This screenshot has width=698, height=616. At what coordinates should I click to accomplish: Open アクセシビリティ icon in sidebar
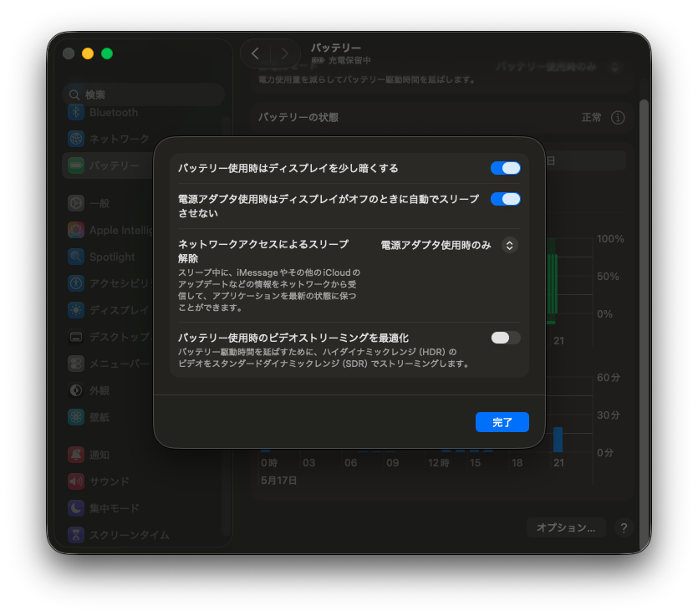point(76,283)
